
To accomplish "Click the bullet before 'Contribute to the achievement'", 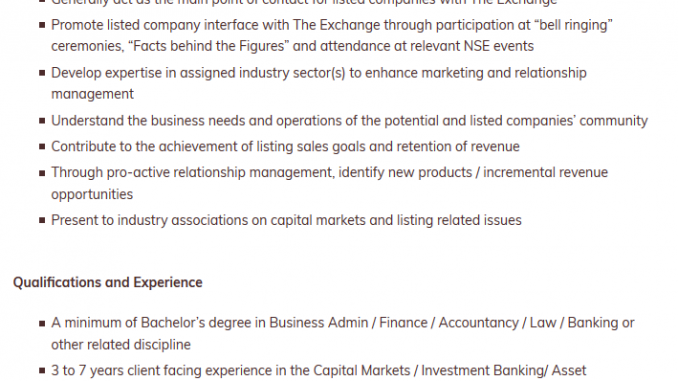I will point(42,147).
